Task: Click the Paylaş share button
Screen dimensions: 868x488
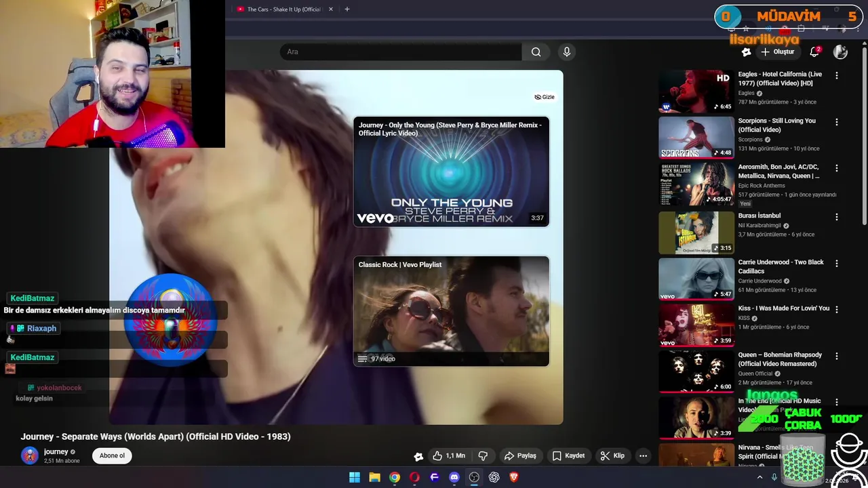Action: point(520,455)
